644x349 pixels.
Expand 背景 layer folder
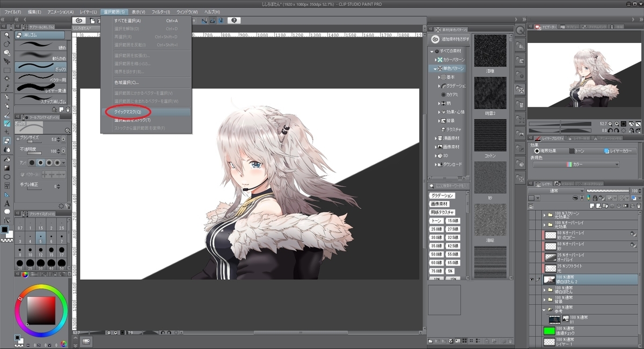[x=544, y=299]
